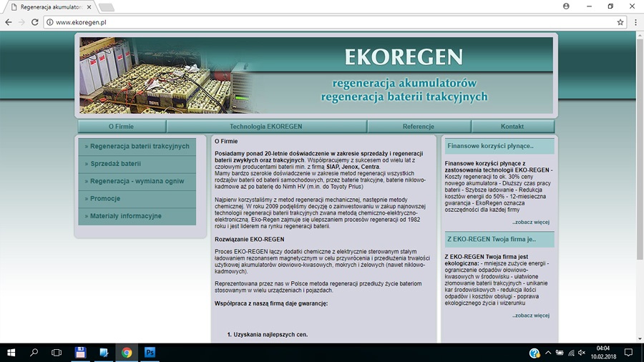The width and height of the screenshot is (644, 362).
Task: Open the Windows Start menu
Action: point(11,353)
